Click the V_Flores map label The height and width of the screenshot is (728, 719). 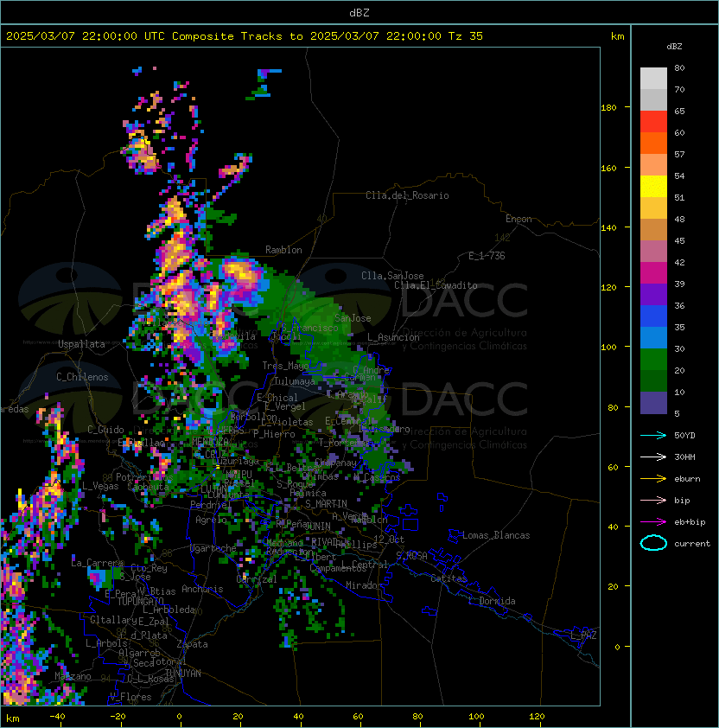(130, 697)
